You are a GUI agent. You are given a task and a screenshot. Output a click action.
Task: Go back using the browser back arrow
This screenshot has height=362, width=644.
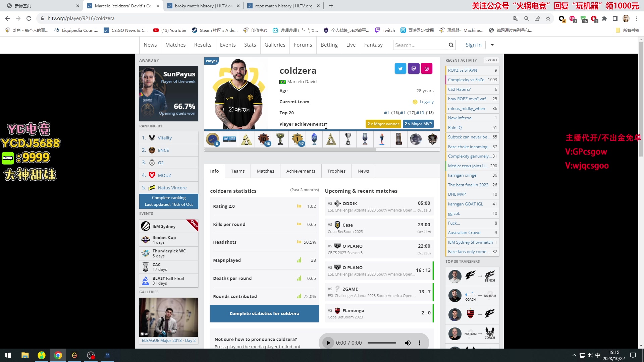(7, 18)
